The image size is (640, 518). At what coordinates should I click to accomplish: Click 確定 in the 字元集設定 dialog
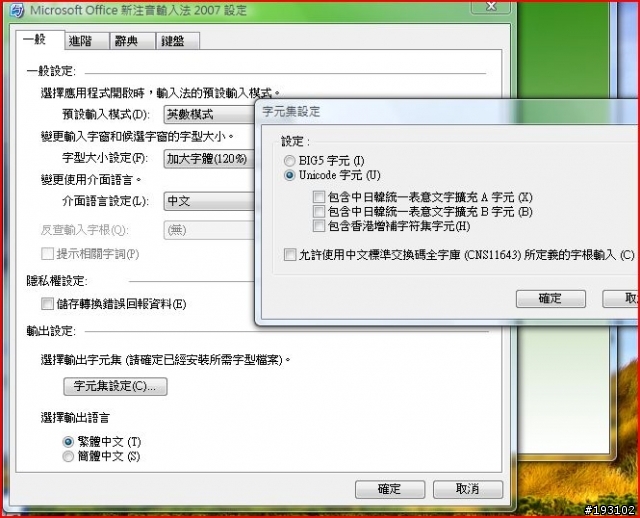pos(551,299)
